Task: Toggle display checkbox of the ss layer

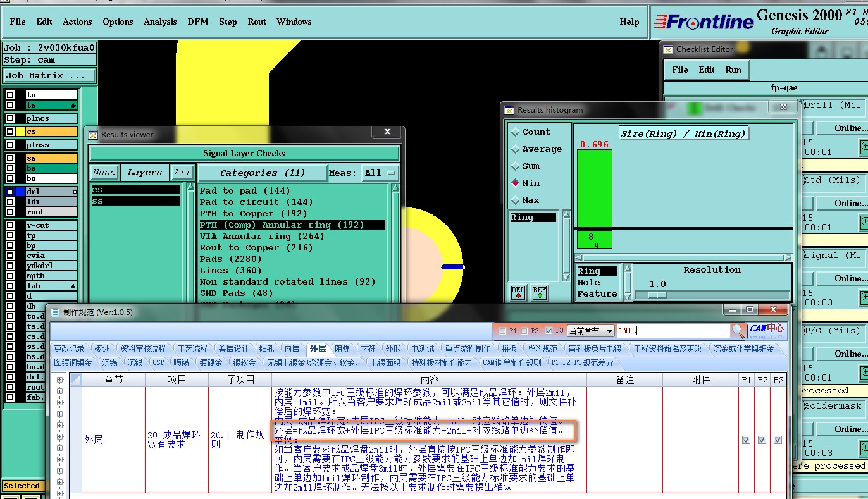Action: click(x=10, y=158)
